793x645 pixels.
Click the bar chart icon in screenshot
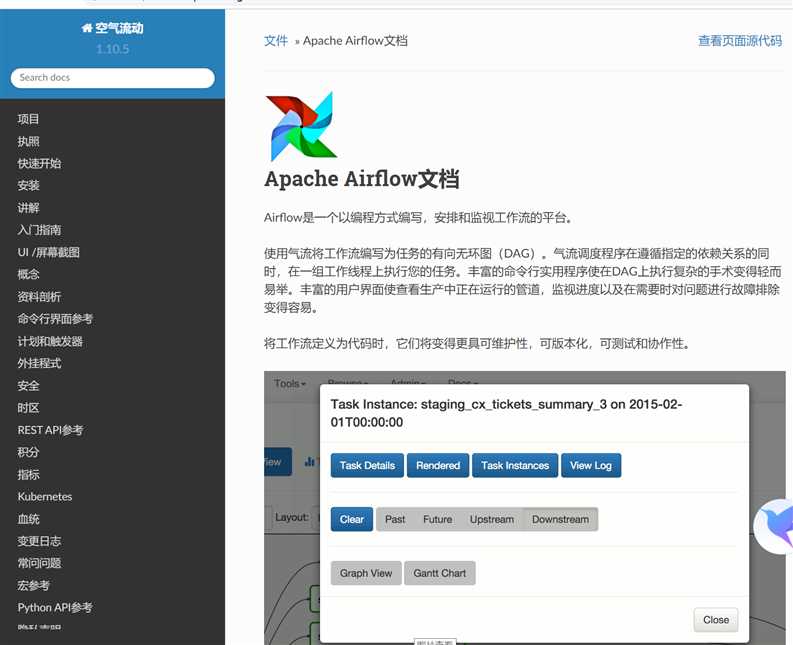point(310,461)
